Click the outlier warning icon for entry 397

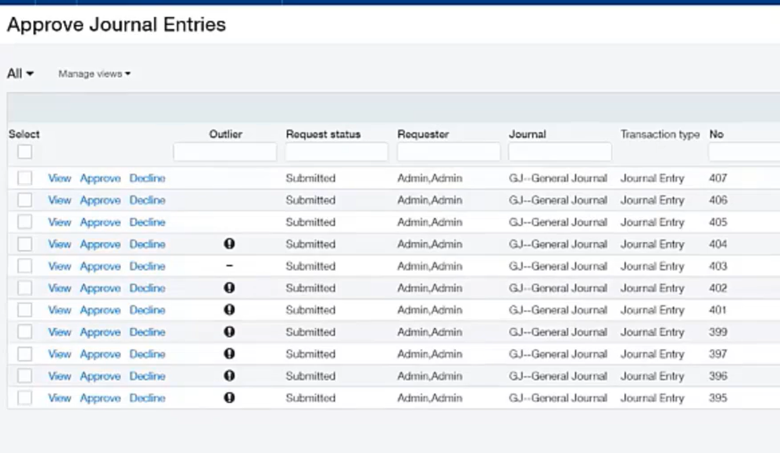[229, 354]
